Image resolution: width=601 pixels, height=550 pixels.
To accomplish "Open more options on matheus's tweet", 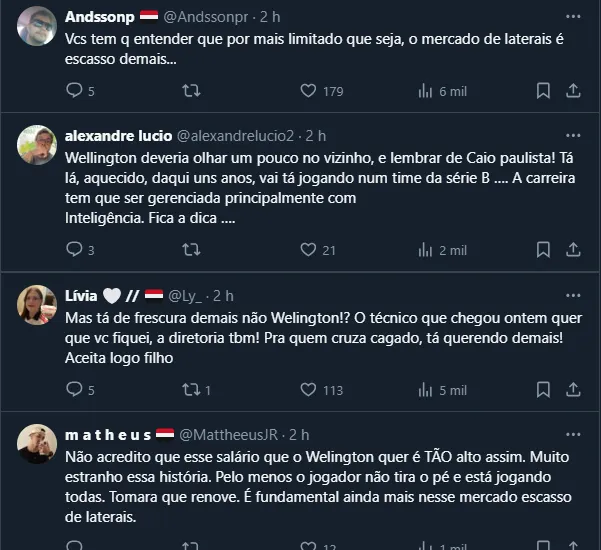I will (x=572, y=435).
